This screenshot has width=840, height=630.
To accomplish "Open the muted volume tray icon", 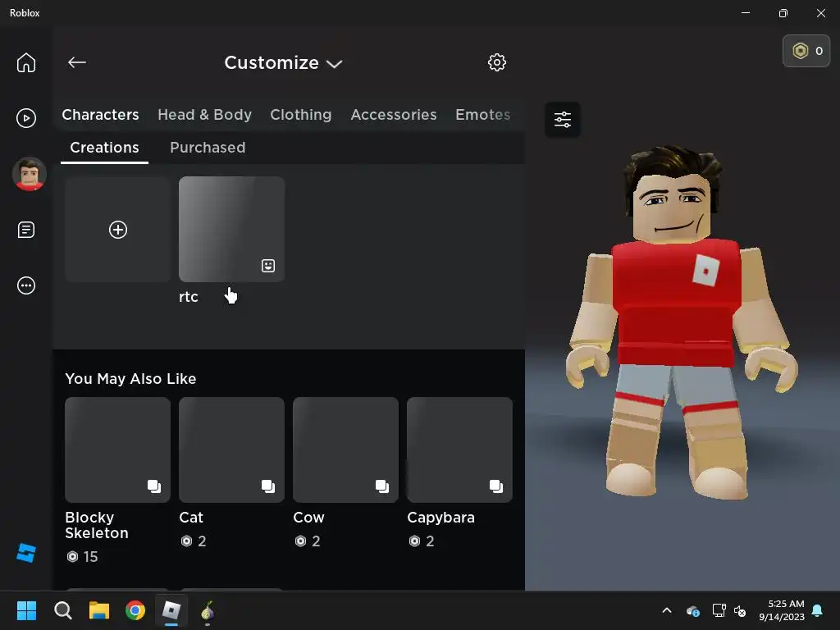I will 740,610.
